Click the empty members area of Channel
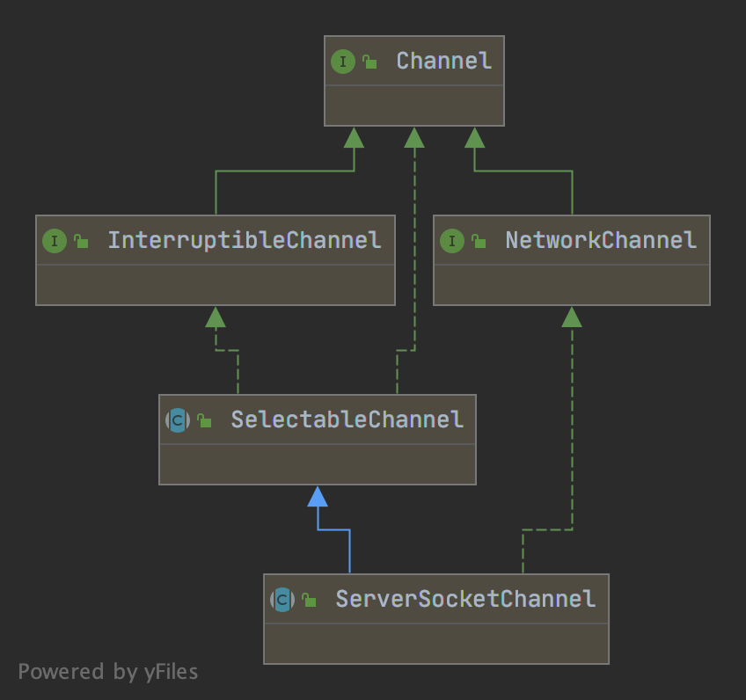This screenshot has height=700, width=746. tap(414, 106)
